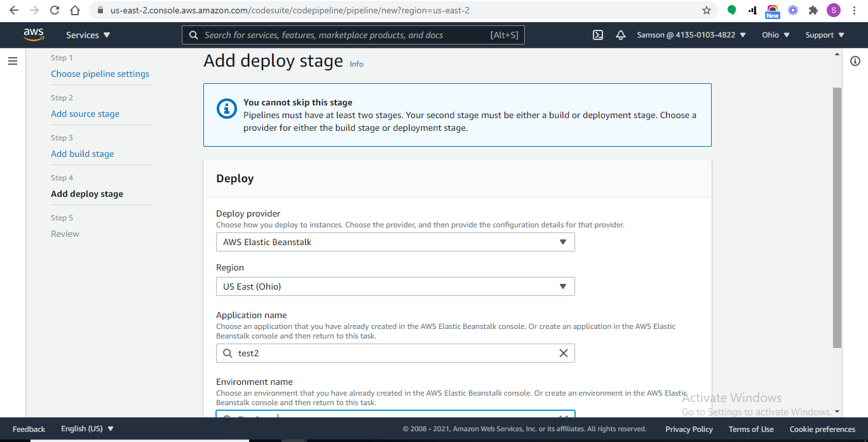Clear the test2 application name with the X

coord(563,352)
